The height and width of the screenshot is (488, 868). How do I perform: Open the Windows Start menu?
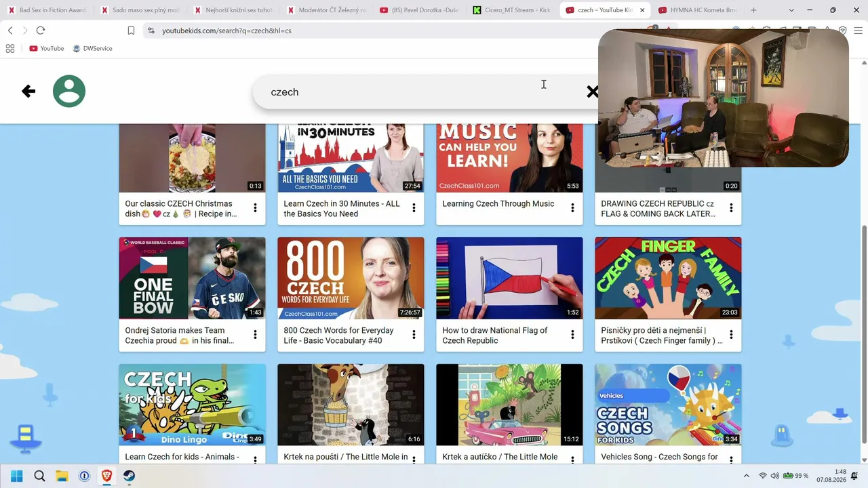pos(17,476)
